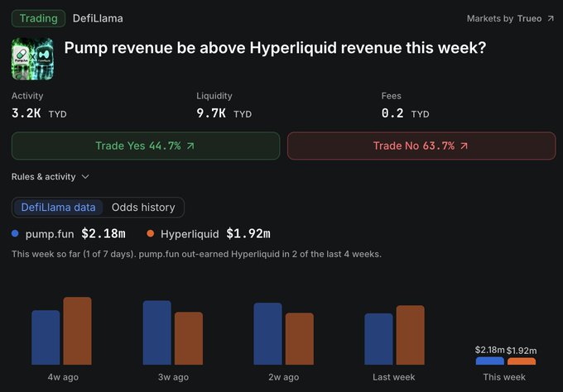Image resolution: width=563 pixels, height=392 pixels.
Task: Click the This week axis label
Action: [x=503, y=377]
